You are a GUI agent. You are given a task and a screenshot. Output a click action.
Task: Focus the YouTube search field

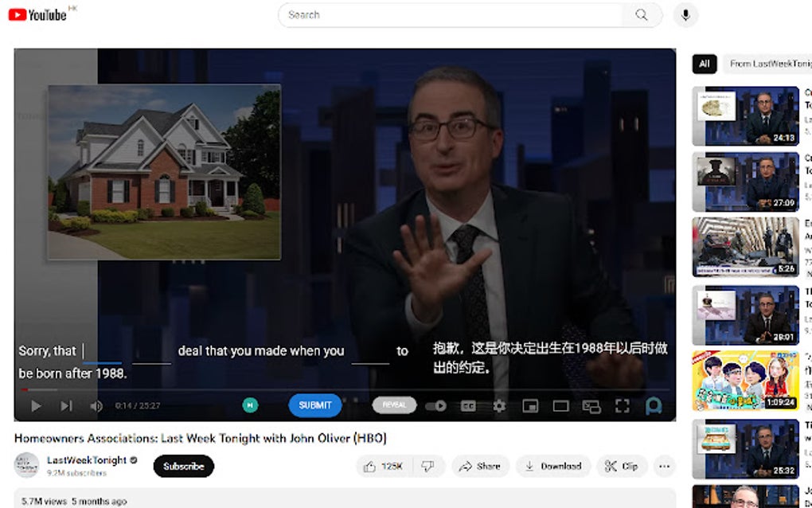coord(451,14)
